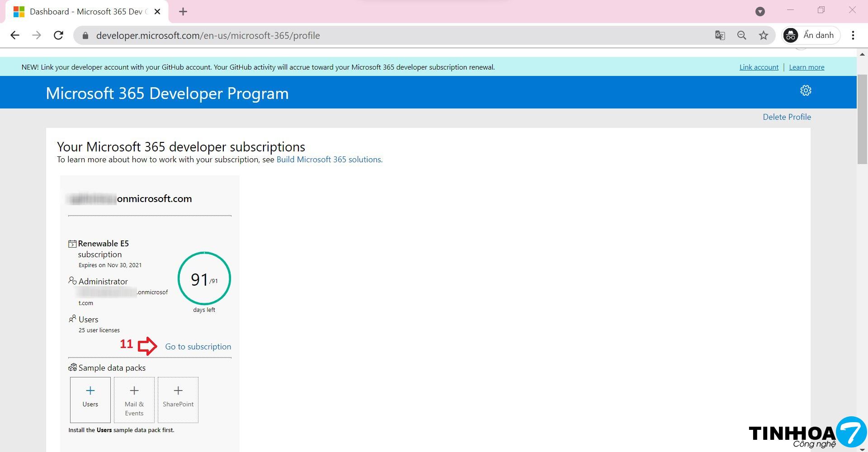This screenshot has width=868, height=452.
Task: Click Delete Profile link
Action: (x=787, y=117)
